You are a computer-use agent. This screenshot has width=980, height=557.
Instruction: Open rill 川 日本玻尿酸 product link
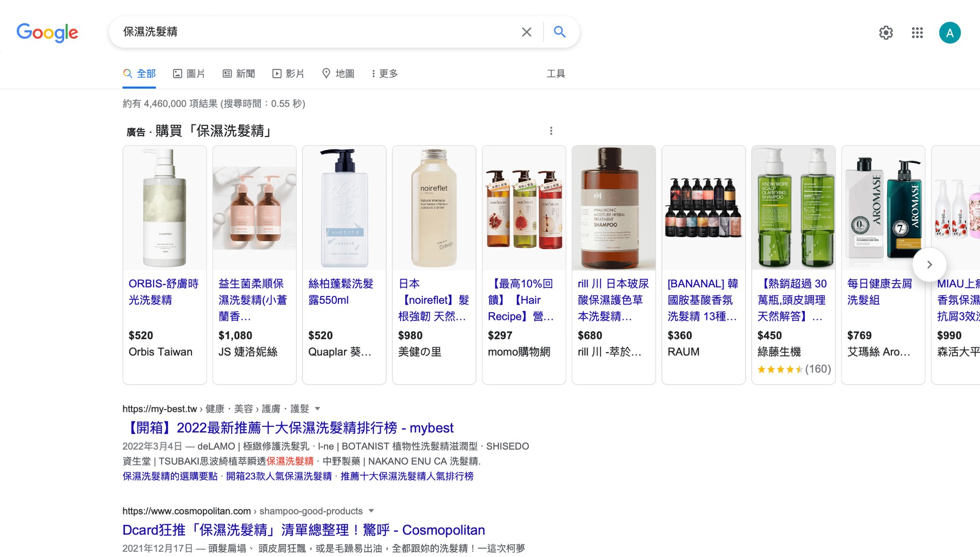(x=613, y=300)
